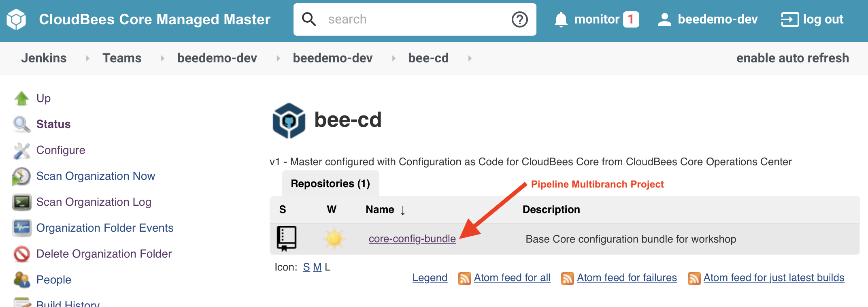Click the red Delete Organization Folder icon
868x307 pixels.
coord(21,254)
